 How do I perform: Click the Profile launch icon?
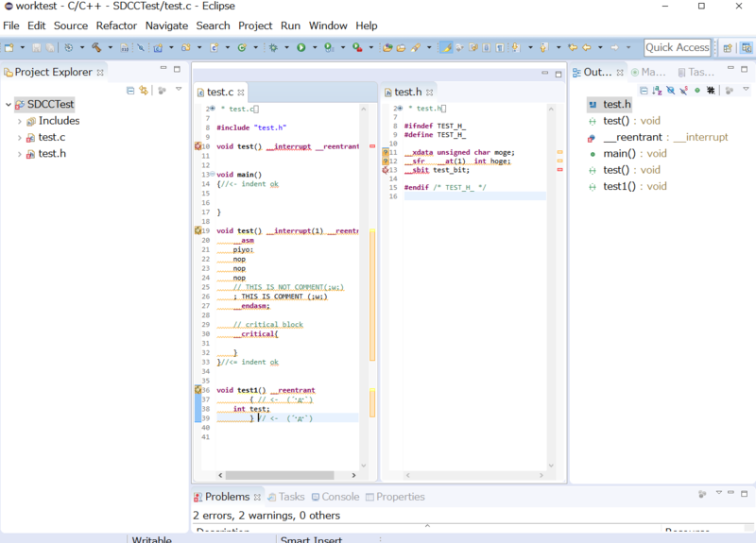point(329,47)
